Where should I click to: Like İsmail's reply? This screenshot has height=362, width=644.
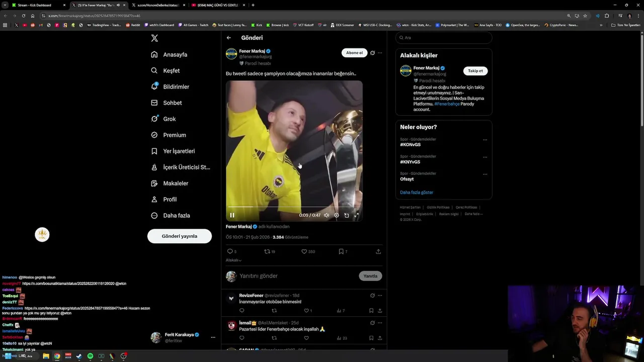pos(306,338)
